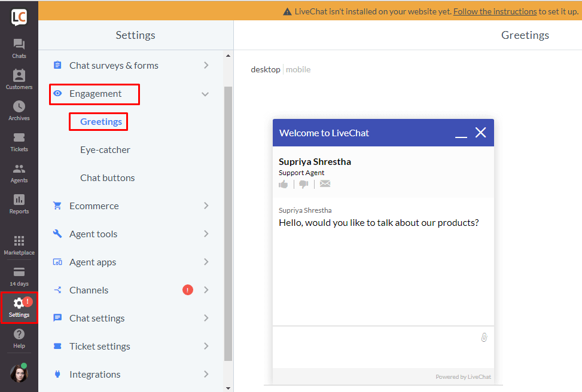Viewport: 582px width, 392px height.
Task: Open Ticket settings menu label
Action: coord(100,347)
